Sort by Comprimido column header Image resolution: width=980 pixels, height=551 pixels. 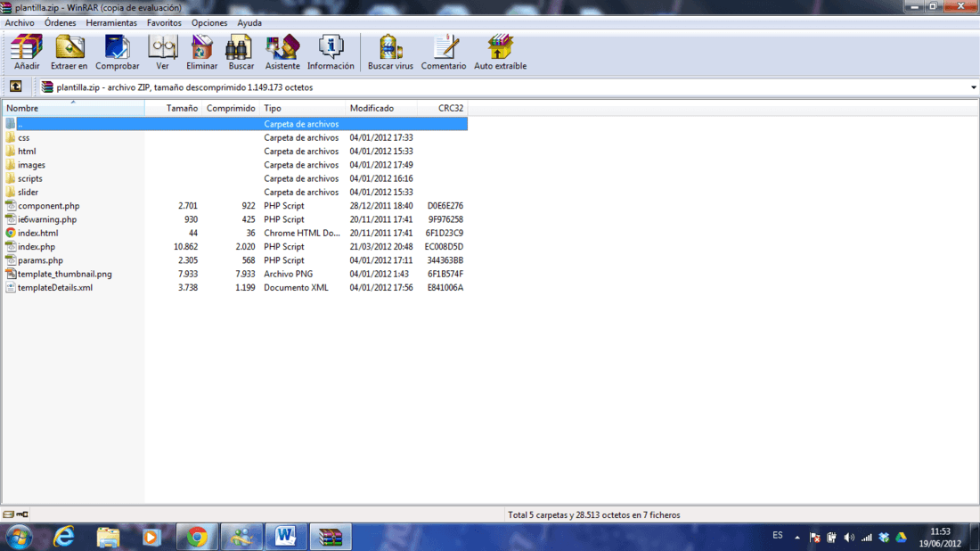[x=231, y=108]
